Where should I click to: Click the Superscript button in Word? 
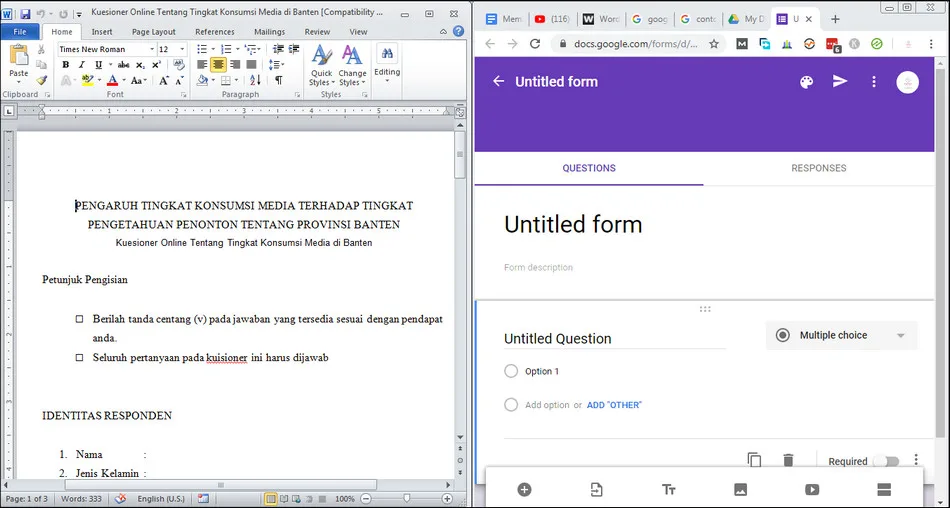156,65
